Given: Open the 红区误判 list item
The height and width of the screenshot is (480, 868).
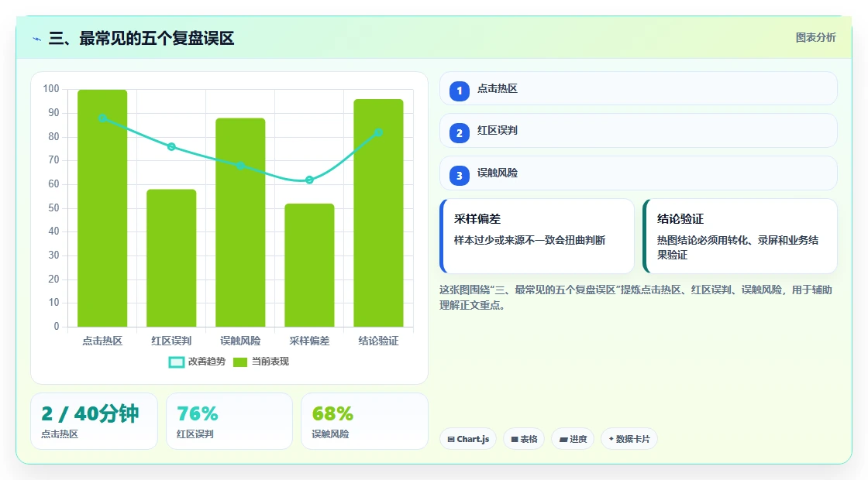Looking at the screenshot, I should pos(639,131).
